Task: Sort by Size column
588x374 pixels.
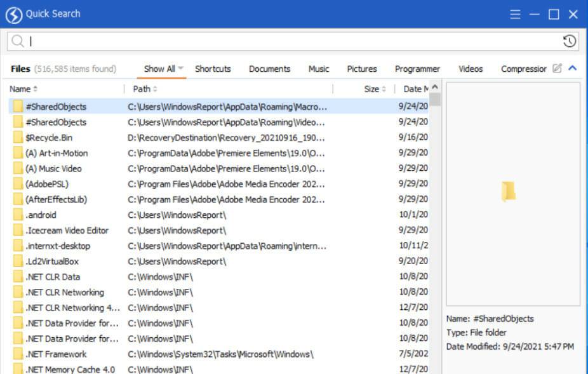Action: (x=375, y=90)
